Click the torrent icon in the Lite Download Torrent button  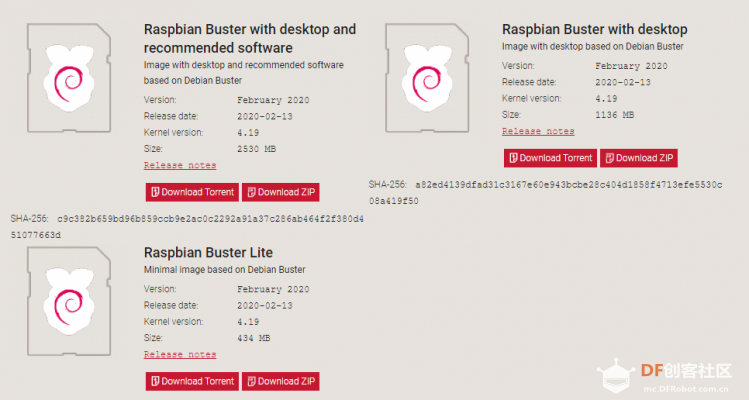[155, 381]
